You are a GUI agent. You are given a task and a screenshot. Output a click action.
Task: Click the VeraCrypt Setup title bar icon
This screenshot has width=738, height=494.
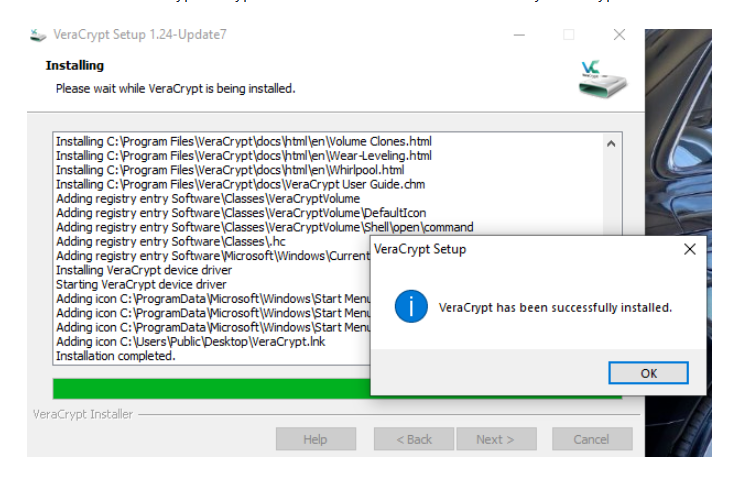(x=38, y=35)
